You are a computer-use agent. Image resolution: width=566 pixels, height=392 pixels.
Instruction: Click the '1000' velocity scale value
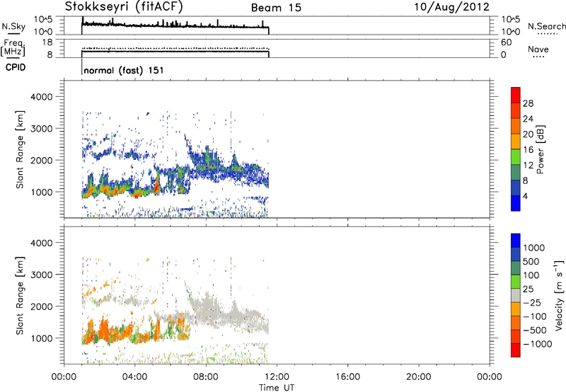[534, 248]
